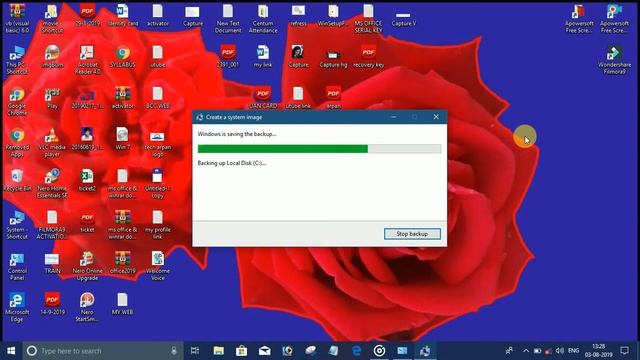The height and width of the screenshot is (360, 640).
Task: Click the microphone icon in search box
Action: [174, 351]
